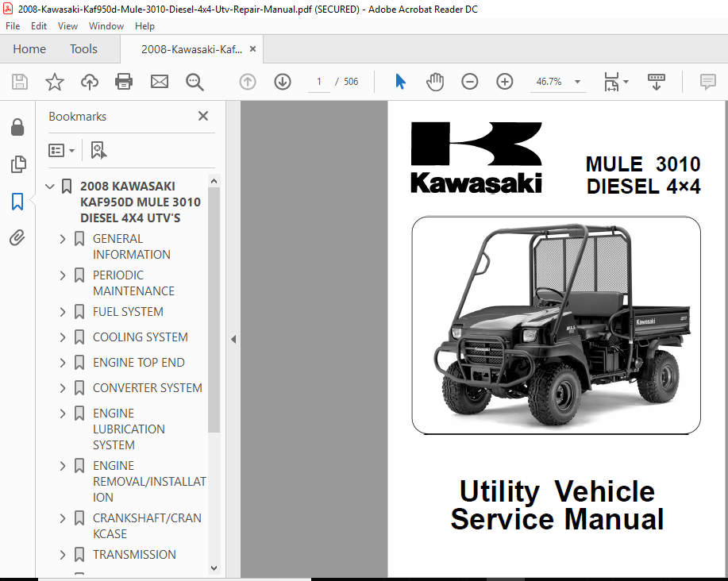This screenshot has height=581, width=728.
Task: Jump to Converter System bookmark
Action: click(147, 388)
